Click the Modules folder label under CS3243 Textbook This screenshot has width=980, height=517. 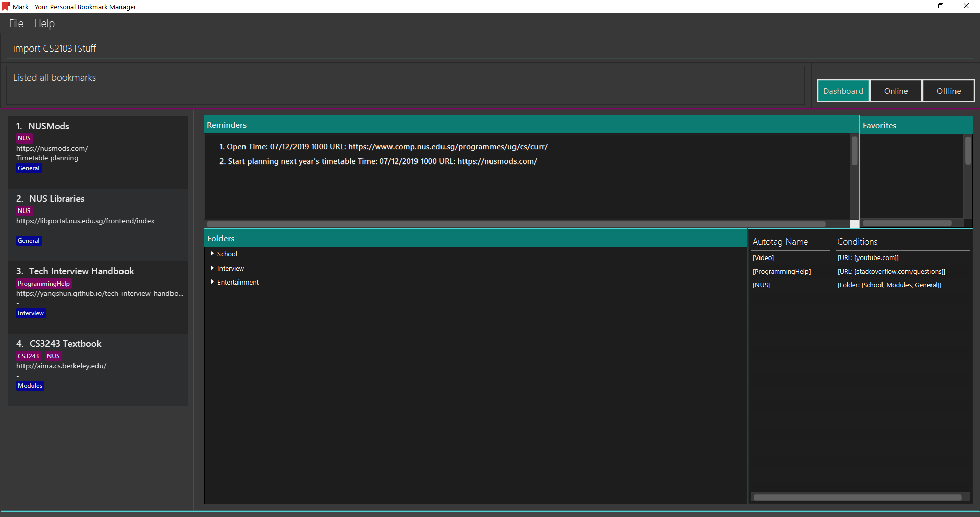click(30, 386)
